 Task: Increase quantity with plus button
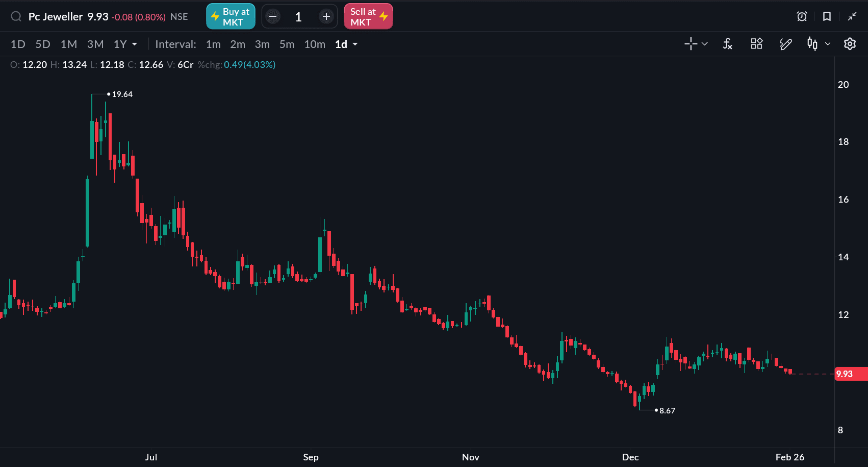pyautogui.click(x=326, y=17)
